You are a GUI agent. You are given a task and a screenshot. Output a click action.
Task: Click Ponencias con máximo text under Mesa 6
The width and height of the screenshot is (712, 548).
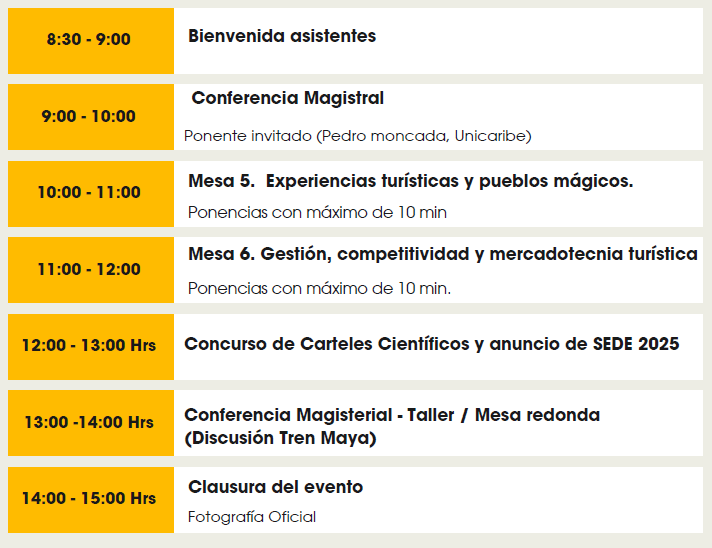pyautogui.click(x=320, y=288)
